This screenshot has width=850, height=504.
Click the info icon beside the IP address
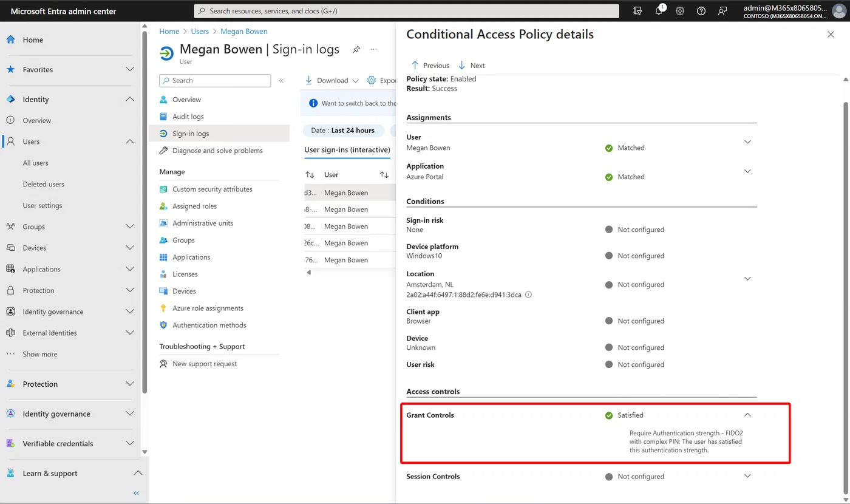(528, 295)
